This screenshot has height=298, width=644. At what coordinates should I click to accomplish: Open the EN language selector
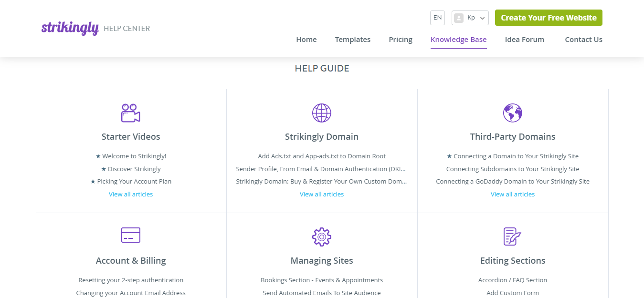(437, 18)
